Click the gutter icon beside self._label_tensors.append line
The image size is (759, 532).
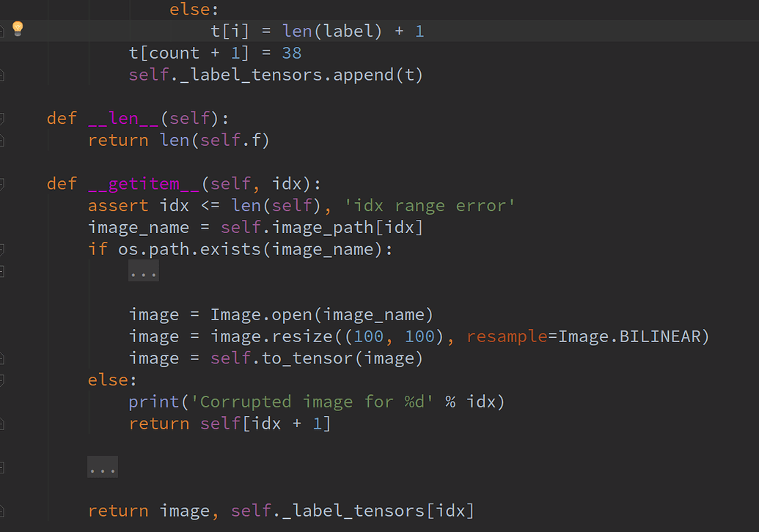4,74
